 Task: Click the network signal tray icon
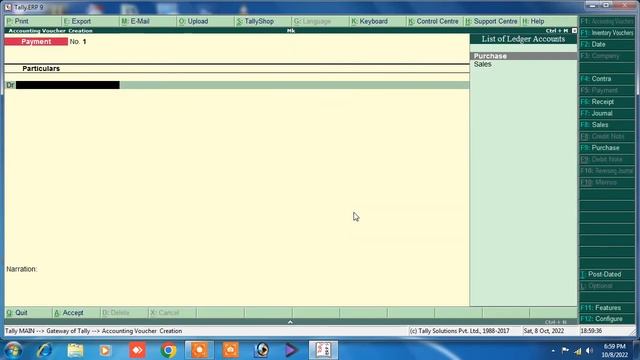click(x=578, y=351)
